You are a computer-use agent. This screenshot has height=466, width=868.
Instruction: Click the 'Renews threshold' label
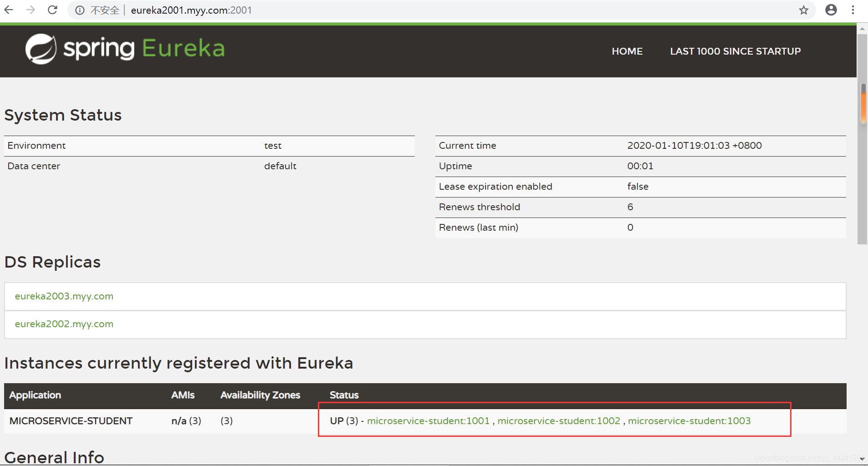pyautogui.click(x=479, y=207)
